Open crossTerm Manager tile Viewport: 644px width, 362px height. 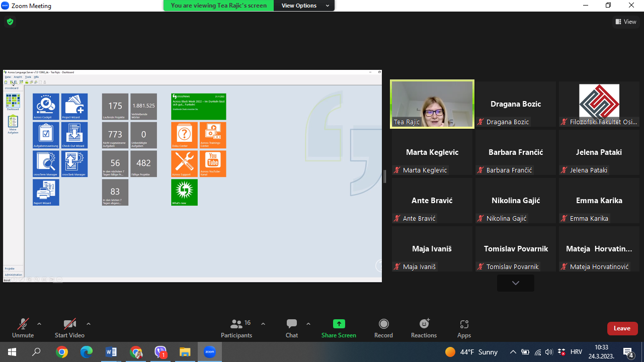point(46,164)
